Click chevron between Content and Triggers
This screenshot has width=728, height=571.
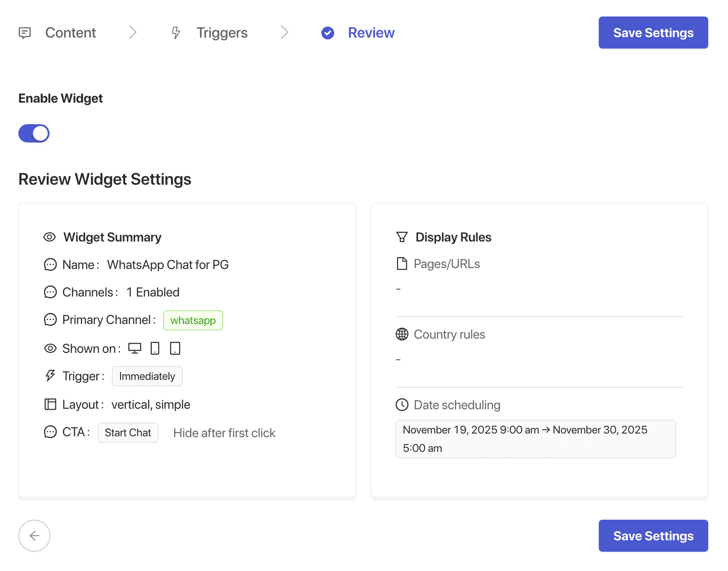tap(132, 33)
